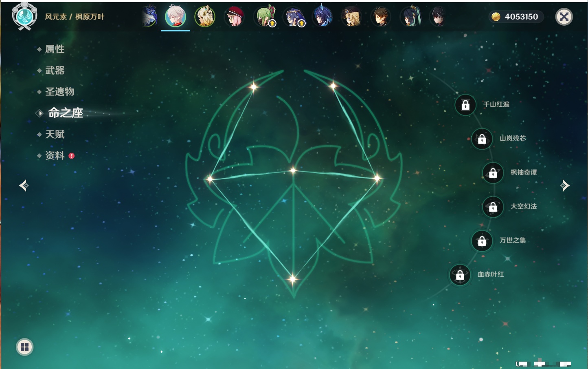This screenshot has width=588, height=369.
Task: Click the Anemo element emblem icon
Action: pos(25,16)
